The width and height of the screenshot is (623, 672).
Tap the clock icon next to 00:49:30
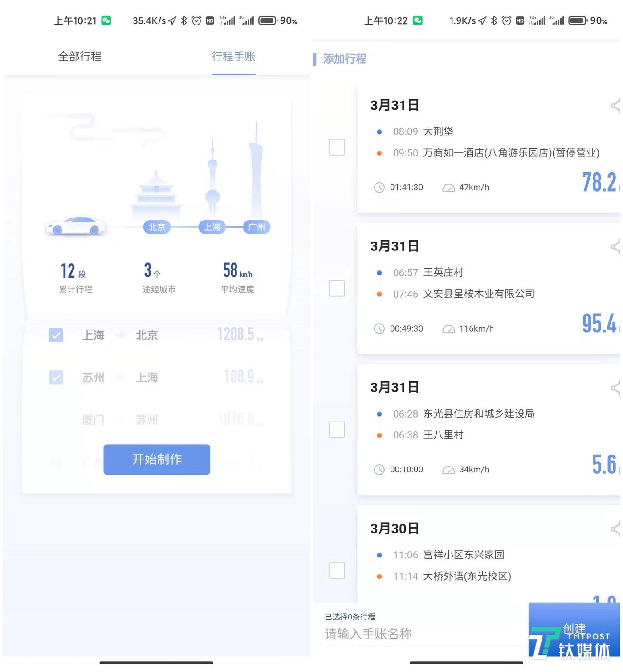(379, 329)
